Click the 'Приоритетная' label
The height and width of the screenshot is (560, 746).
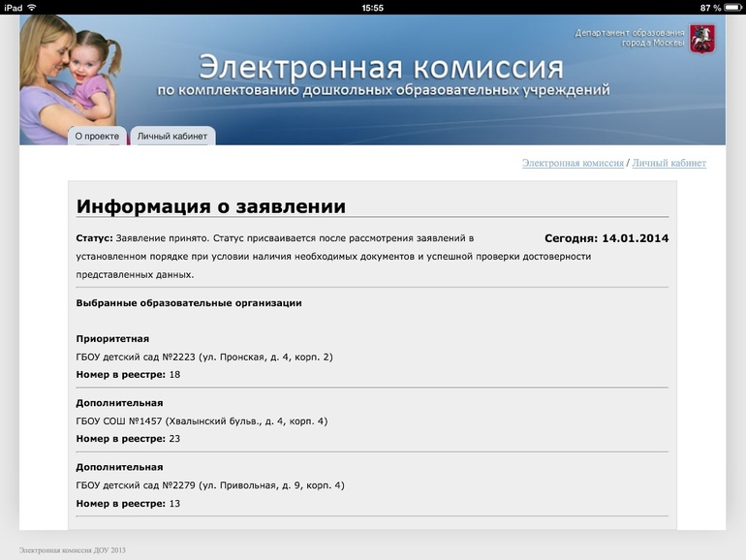pyautogui.click(x=112, y=339)
